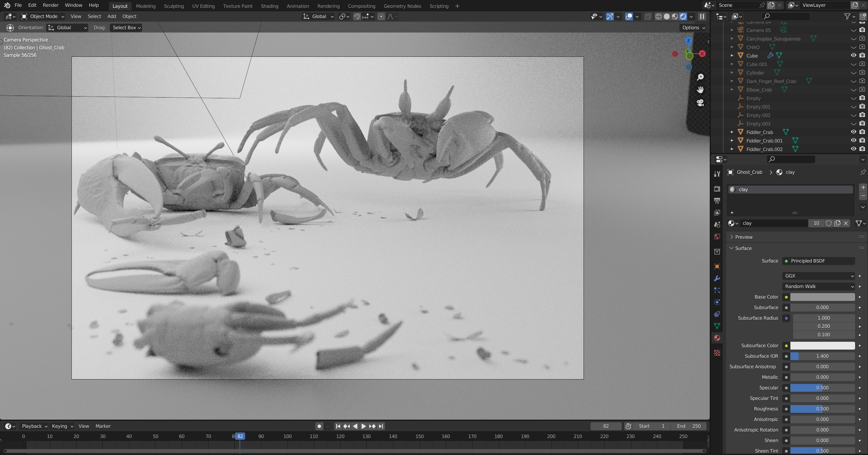Switch to the Shading workspace tab
Screen dimensions: 868x455
click(269, 6)
